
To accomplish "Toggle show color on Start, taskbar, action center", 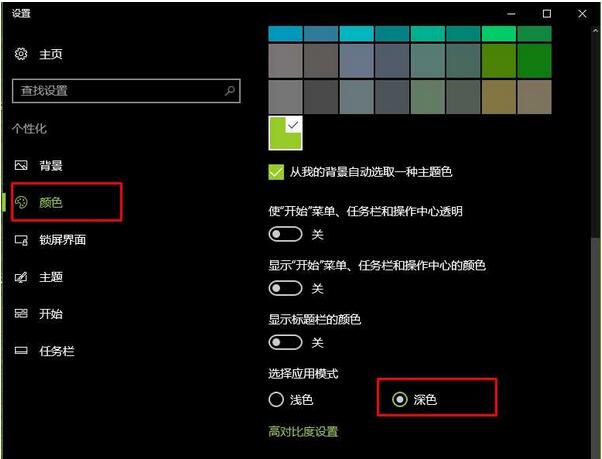I will point(285,288).
